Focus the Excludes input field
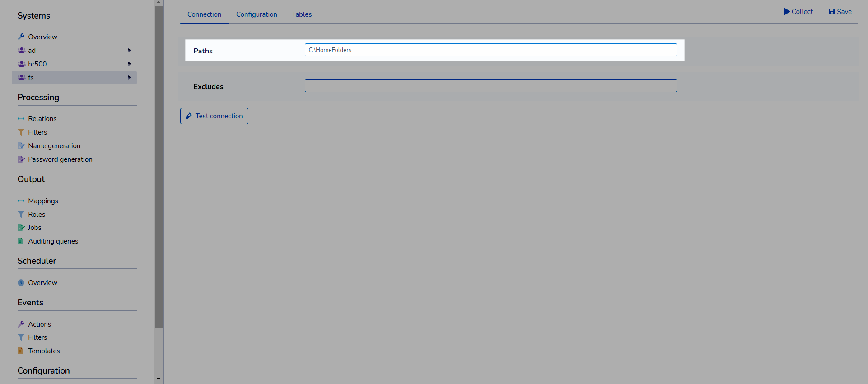 [490, 86]
